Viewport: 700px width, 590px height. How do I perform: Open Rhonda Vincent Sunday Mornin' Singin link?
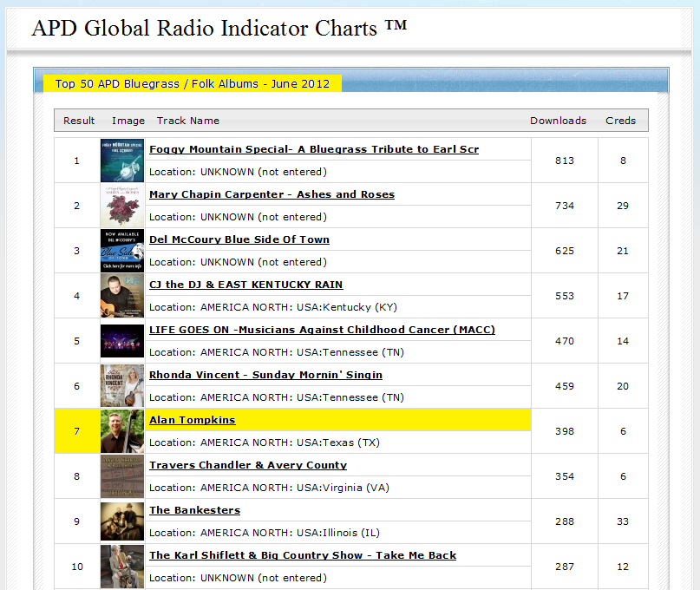[265, 375]
